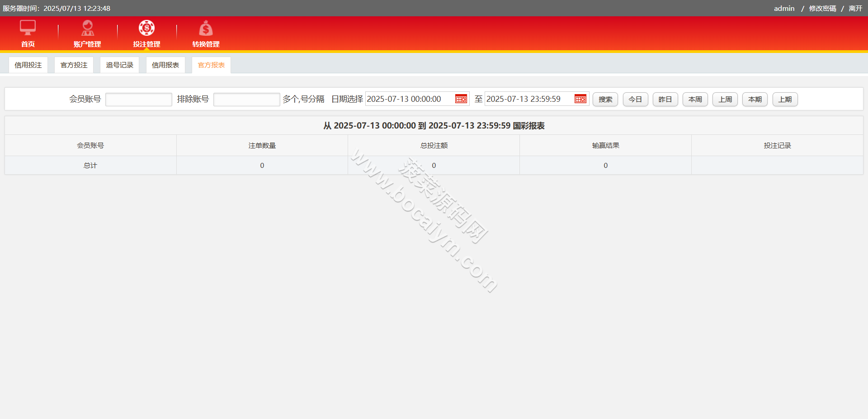
Task: Switch to the 官方投注 tab
Action: coord(74,65)
